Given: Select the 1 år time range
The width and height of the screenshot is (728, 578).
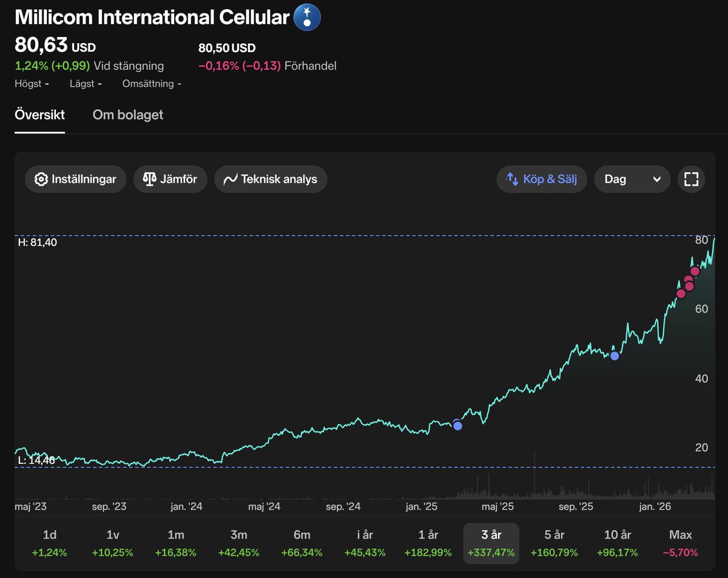Looking at the screenshot, I should (428, 543).
